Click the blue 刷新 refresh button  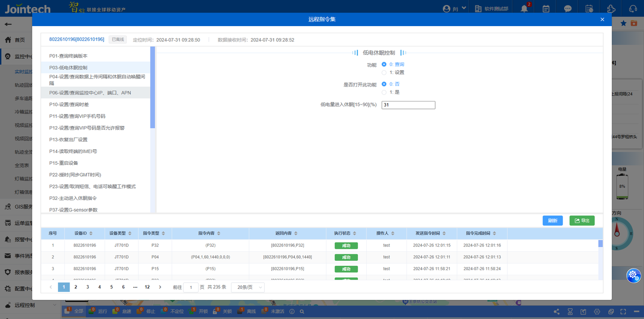(x=552, y=221)
